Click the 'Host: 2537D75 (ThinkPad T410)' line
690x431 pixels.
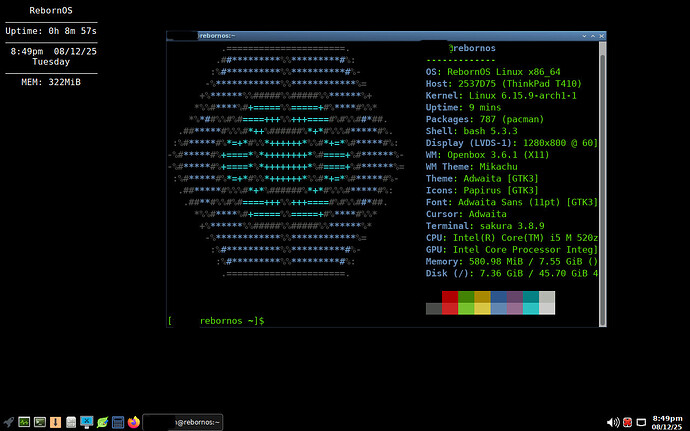503,84
